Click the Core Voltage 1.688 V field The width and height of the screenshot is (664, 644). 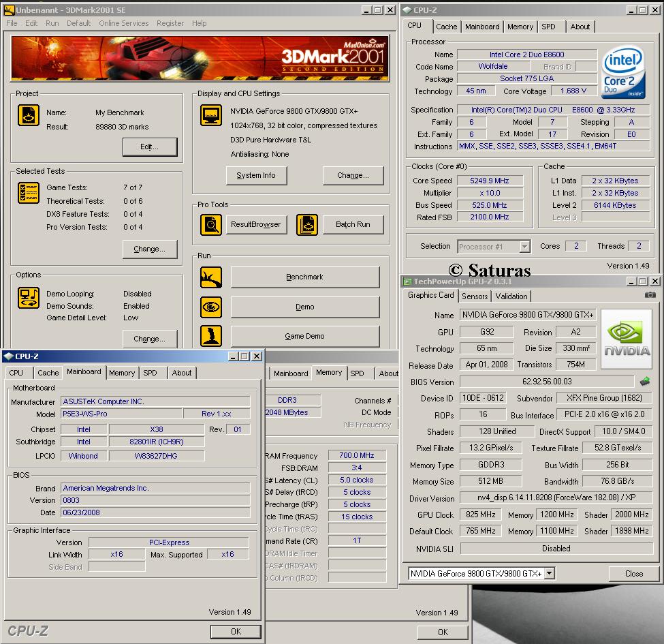(x=573, y=91)
